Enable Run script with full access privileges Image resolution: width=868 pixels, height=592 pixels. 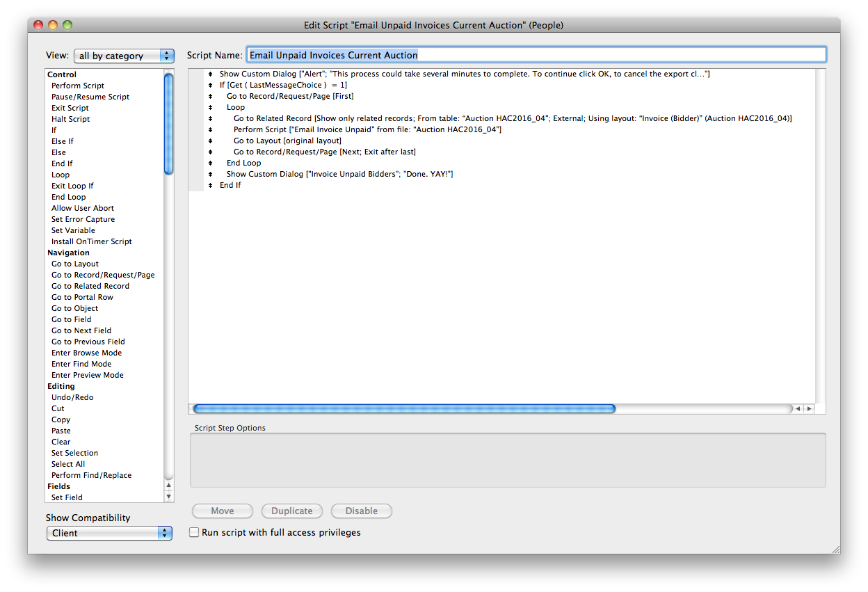click(195, 532)
